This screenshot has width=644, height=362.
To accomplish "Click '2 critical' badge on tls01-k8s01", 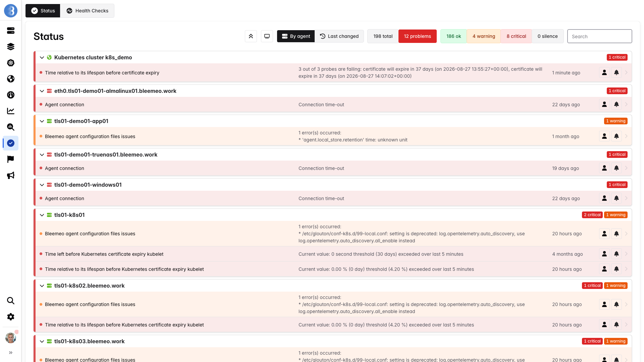I will pyautogui.click(x=592, y=215).
